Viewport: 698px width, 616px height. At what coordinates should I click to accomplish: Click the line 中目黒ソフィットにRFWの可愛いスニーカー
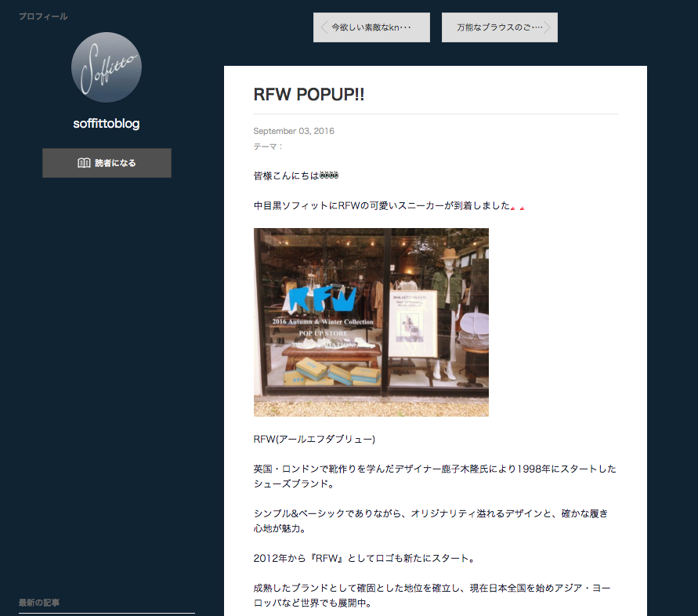pos(389,205)
